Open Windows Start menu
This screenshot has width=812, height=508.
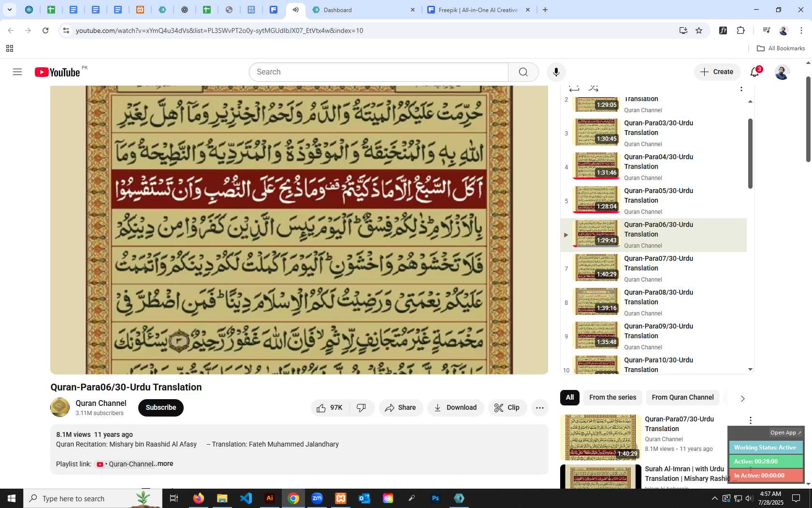12,498
